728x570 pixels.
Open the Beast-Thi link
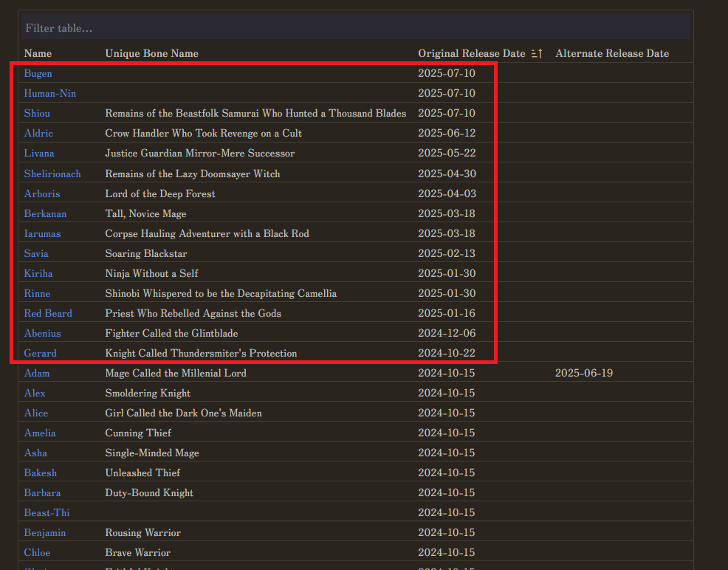coord(47,513)
